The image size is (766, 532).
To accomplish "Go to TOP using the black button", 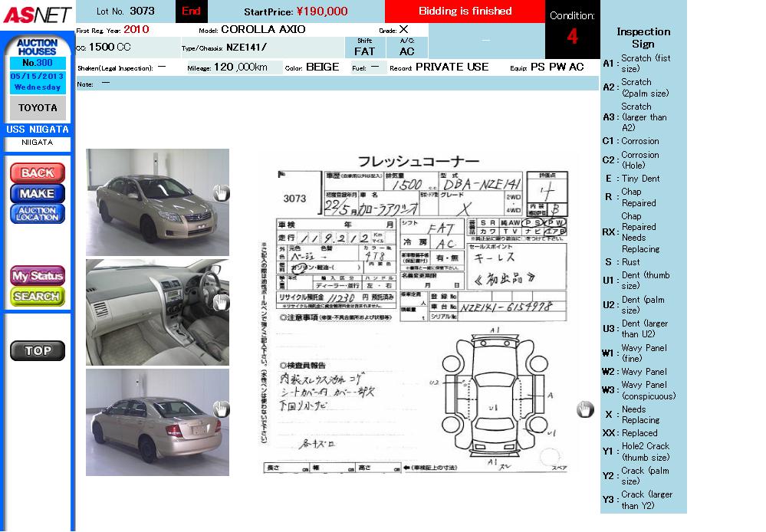I will [38, 351].
